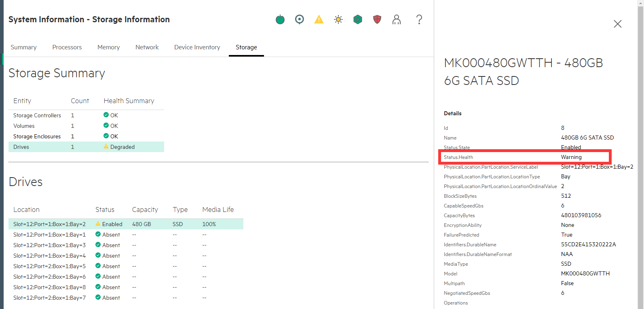The image size is (644, 309).
Task: Select drive row Slot=12:Port=2:Box=1:Bay=8
Action: pyautogui.click(x=126, y=287)
